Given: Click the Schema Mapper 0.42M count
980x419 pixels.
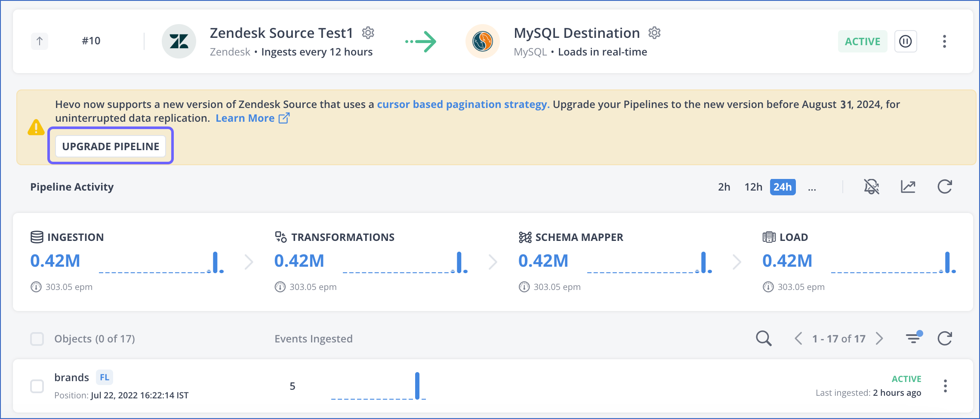Looking at the screenshot, I should coord(543,261).
